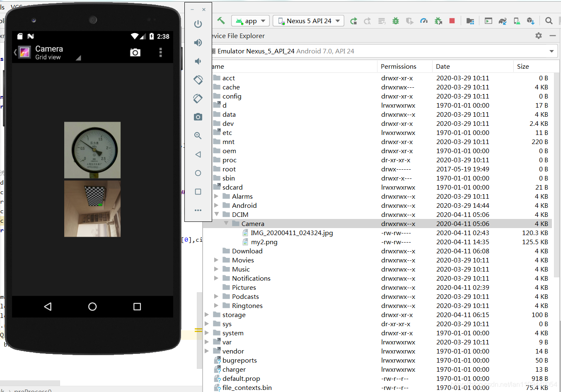Select IMG_20200411_024324.jpg file

pos(292,233)
